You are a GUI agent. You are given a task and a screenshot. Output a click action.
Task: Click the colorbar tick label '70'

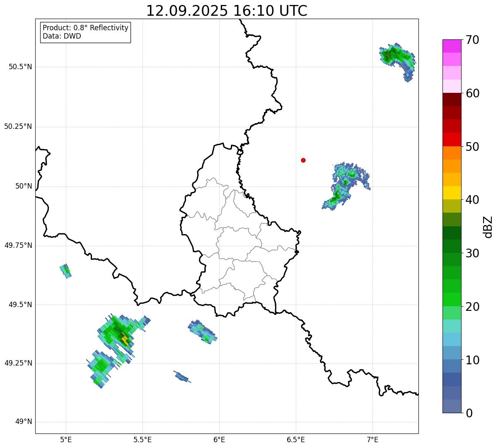coord(472,40)
